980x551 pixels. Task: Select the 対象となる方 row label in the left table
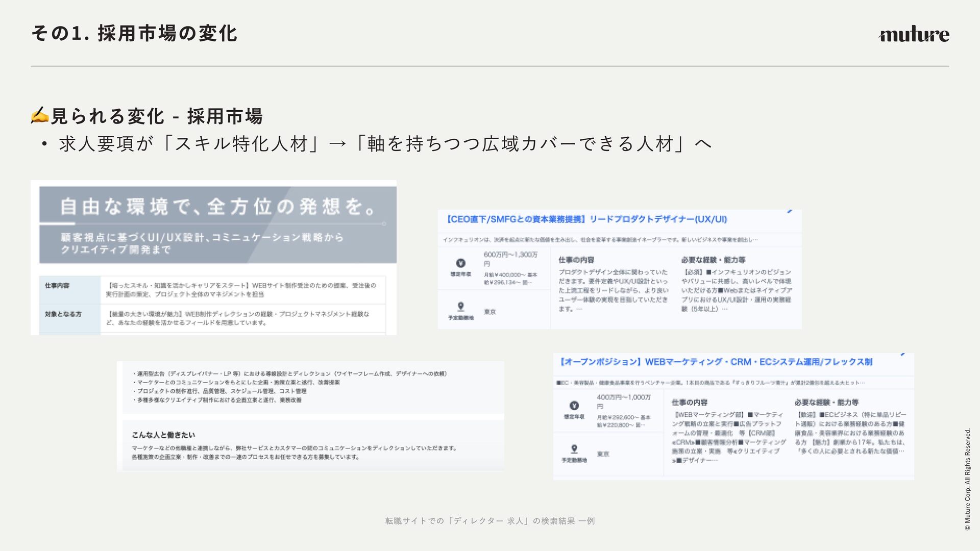(63, 314)
